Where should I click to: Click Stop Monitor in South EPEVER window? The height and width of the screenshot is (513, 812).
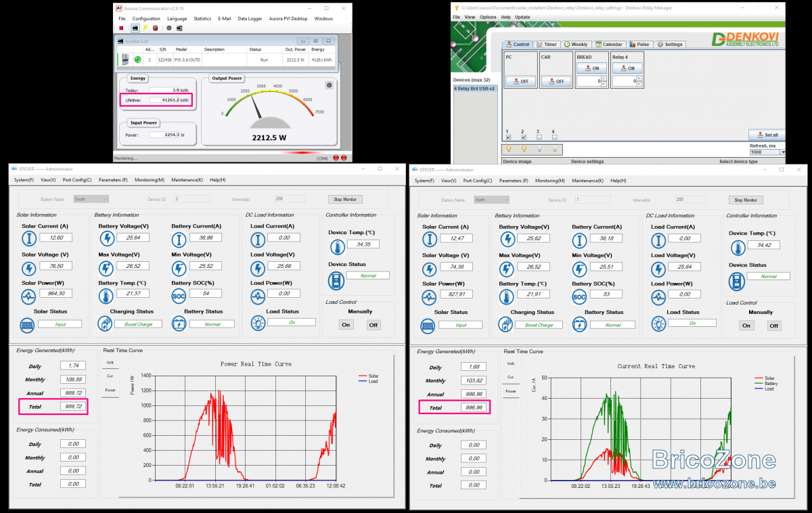point(345,199)
